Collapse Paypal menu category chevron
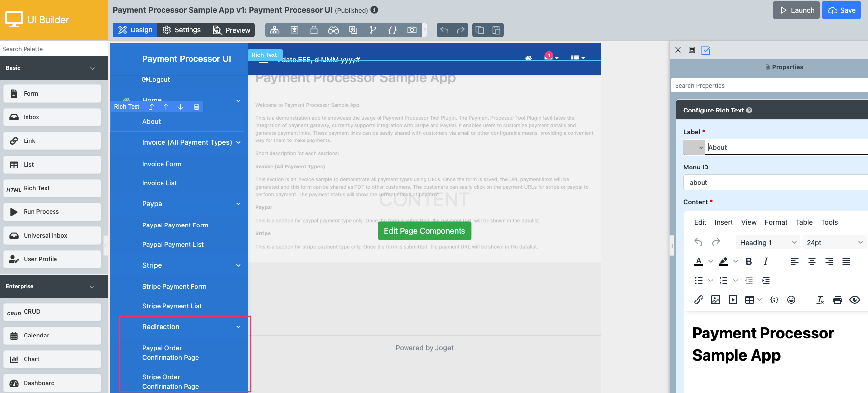Image resolution: width=868 pixels, height=393 pixels. coord(238,204)
